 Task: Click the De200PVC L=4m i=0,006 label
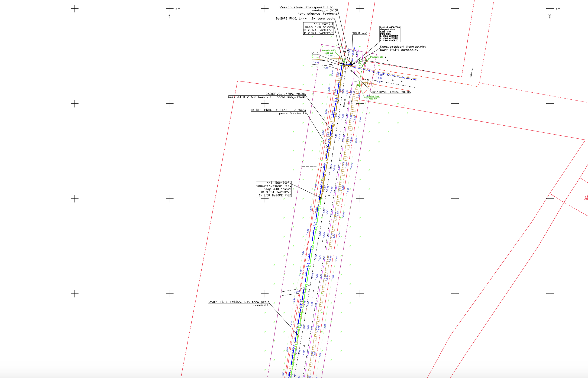coord(391,92)
